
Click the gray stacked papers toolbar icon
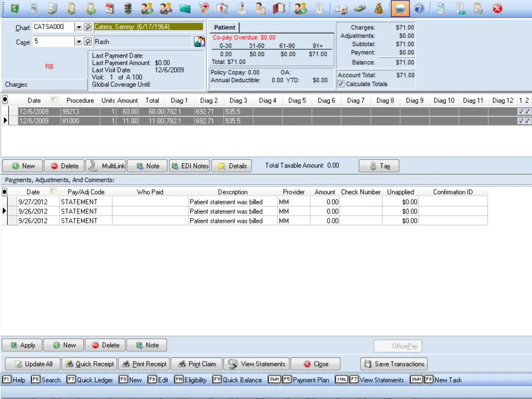(x=52, y=8)
